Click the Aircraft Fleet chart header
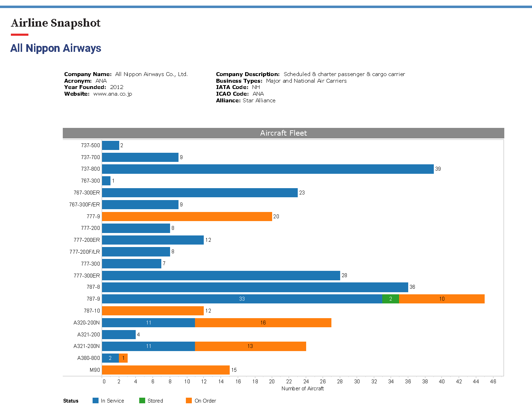The image size is (532, 418). point(283,133)
